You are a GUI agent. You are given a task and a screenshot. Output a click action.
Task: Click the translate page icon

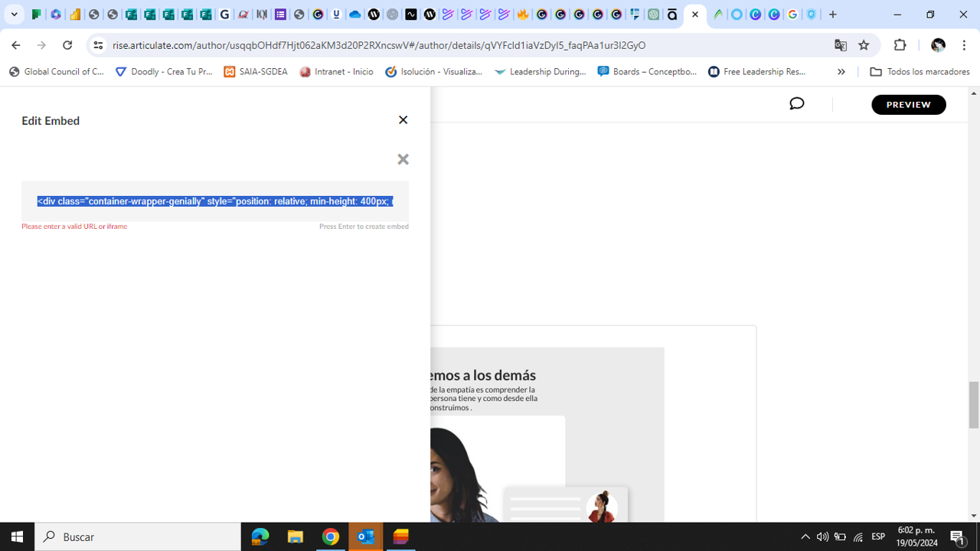click(841, 45)
